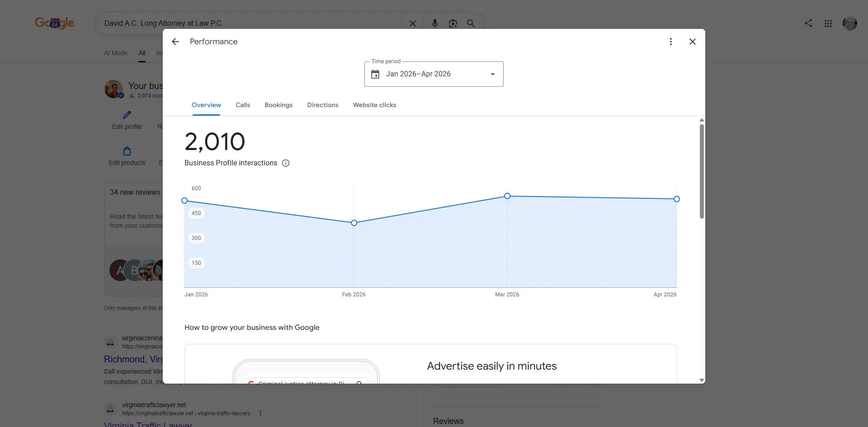This screenshot has height=427, width=868.
Task: Click in the Google search input field
Action: click(253, 23)
